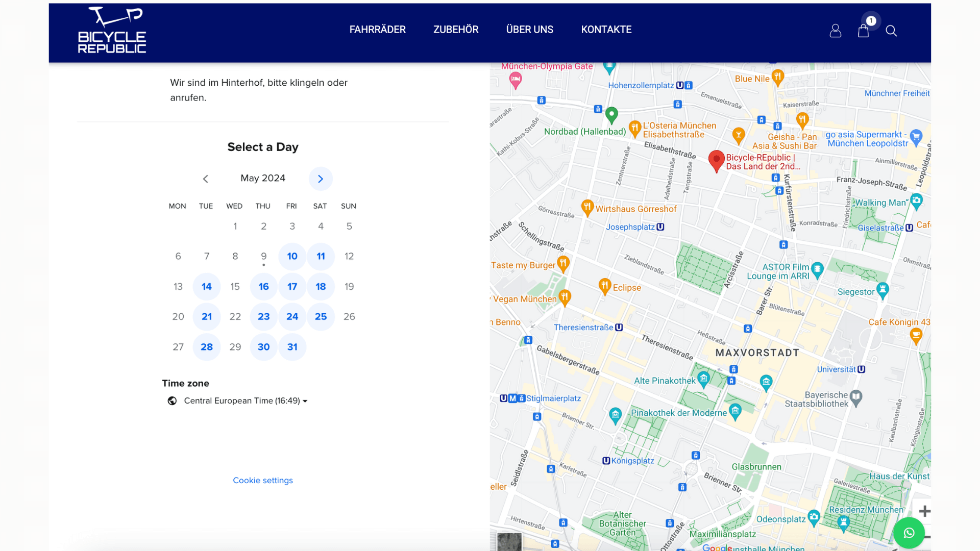980x551 pixels.
Task: Select May 28 in the calendar
Action: pos(207,347)
